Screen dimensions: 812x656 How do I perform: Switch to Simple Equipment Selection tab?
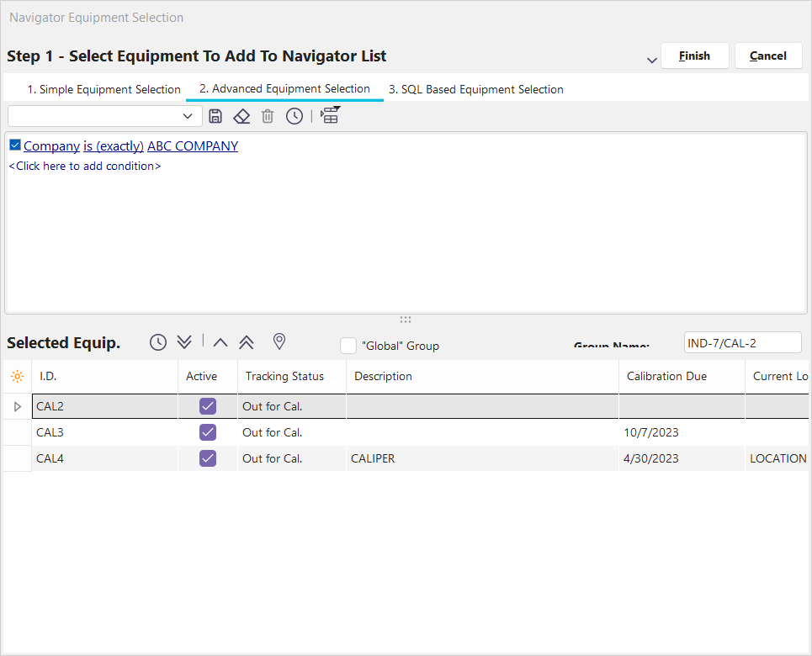pyautogui.click(x=103, y=89)
